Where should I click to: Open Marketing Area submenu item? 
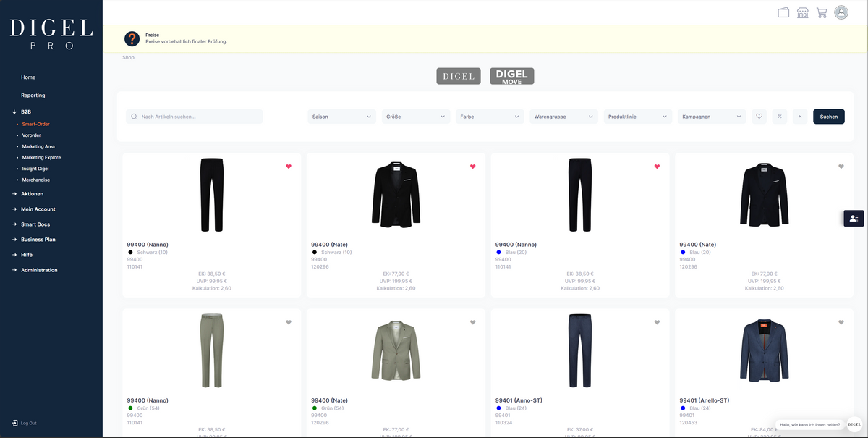coord(38,146)
